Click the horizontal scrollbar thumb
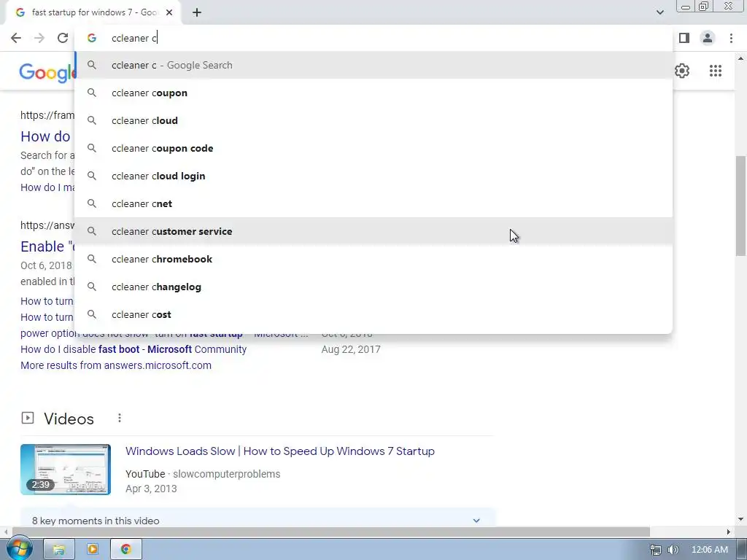Screen dimensions: 747x560 tap(331, 532)
